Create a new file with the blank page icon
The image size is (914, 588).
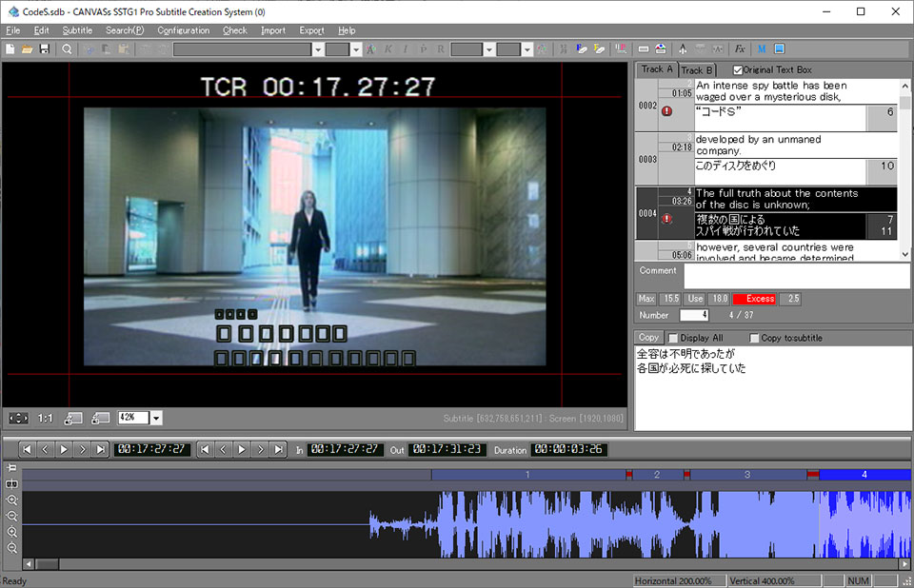pos(10,49)
